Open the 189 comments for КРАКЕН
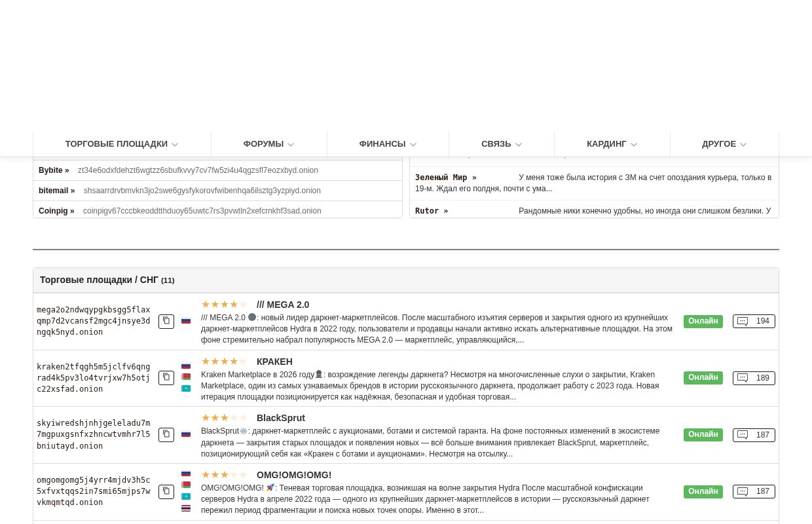This screenshot has height=524, width=812. coord(754,378)
